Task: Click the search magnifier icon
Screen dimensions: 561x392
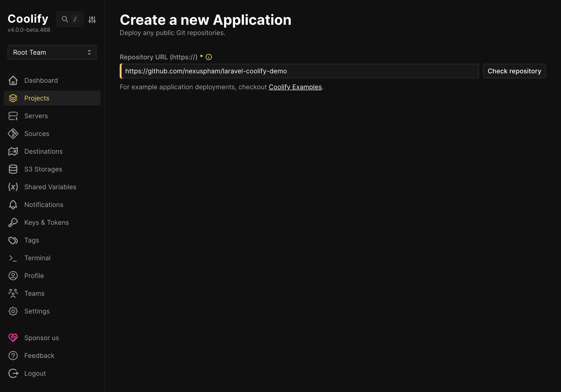Action: 65,19
